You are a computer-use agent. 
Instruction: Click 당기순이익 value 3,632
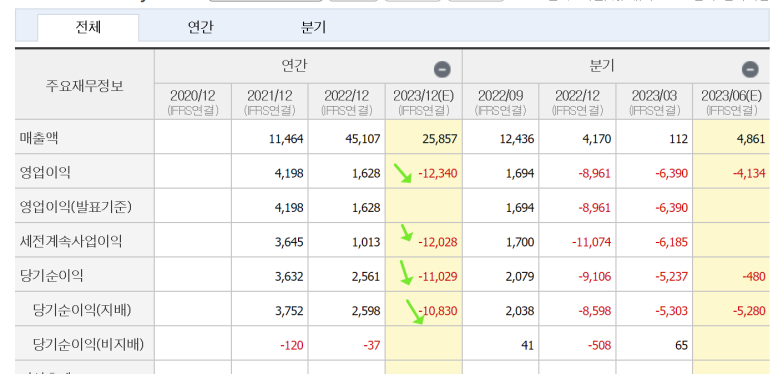pos(289,277)
